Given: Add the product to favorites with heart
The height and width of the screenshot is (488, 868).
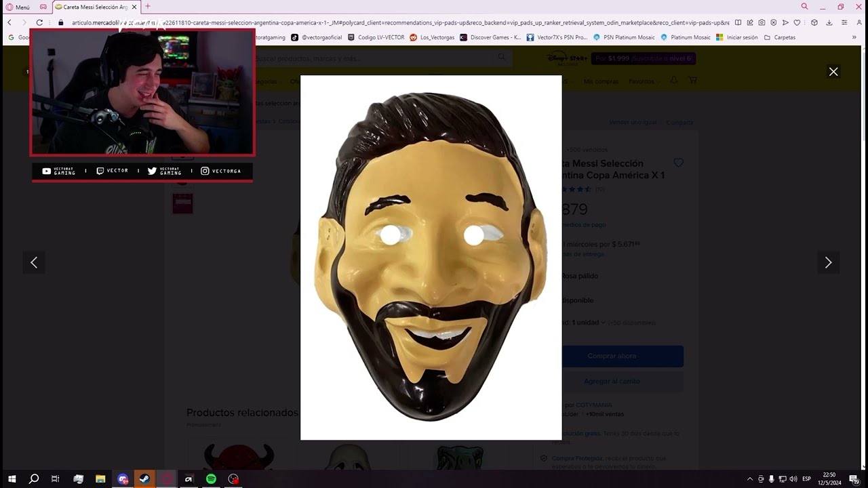Looking at the screenshot, I should tap(678, 163).
